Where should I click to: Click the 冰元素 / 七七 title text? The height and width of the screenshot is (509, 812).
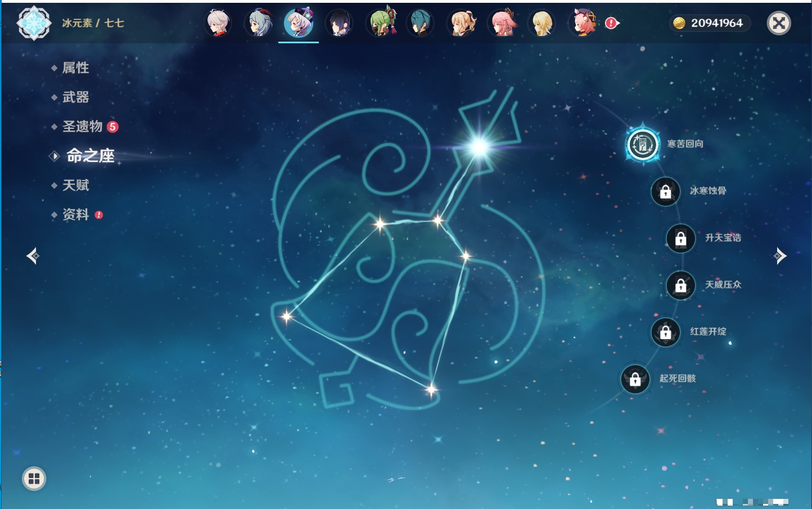93,23
